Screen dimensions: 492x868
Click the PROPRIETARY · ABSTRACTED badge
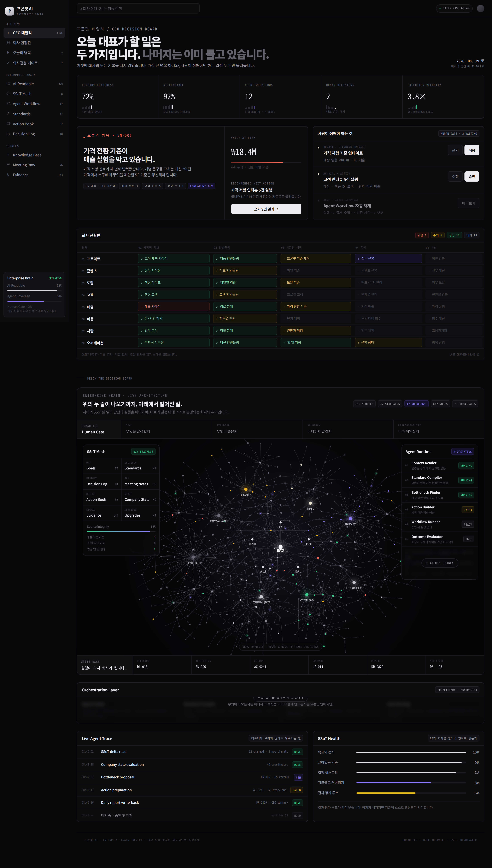pos(457,690)
